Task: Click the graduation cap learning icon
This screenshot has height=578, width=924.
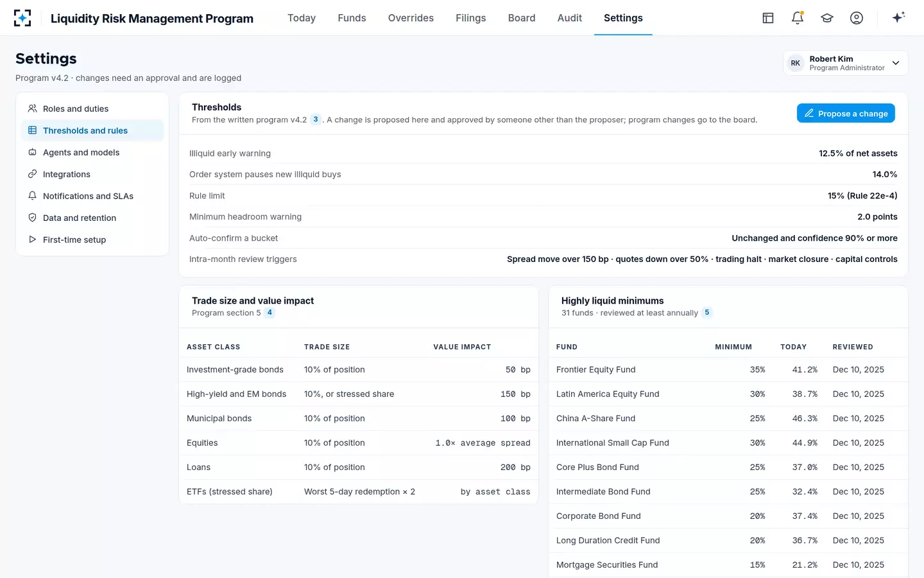Action: pyautogui.click(x=827, y=18)
